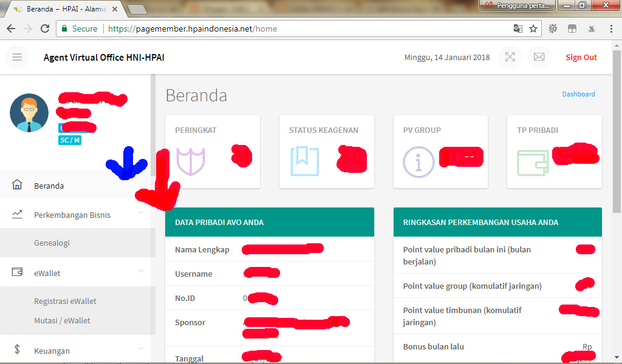Click the Sign Out link
Viewport: 622px width, 364px height.
581,57
